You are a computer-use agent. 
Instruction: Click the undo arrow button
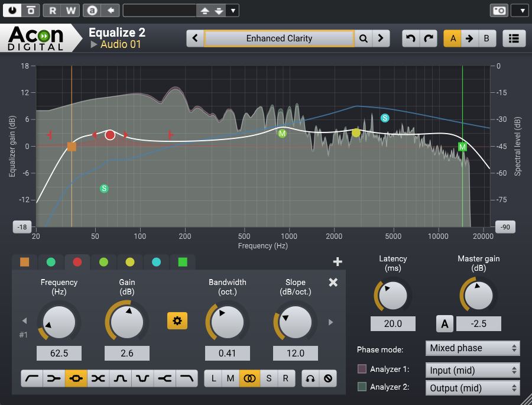411,38
